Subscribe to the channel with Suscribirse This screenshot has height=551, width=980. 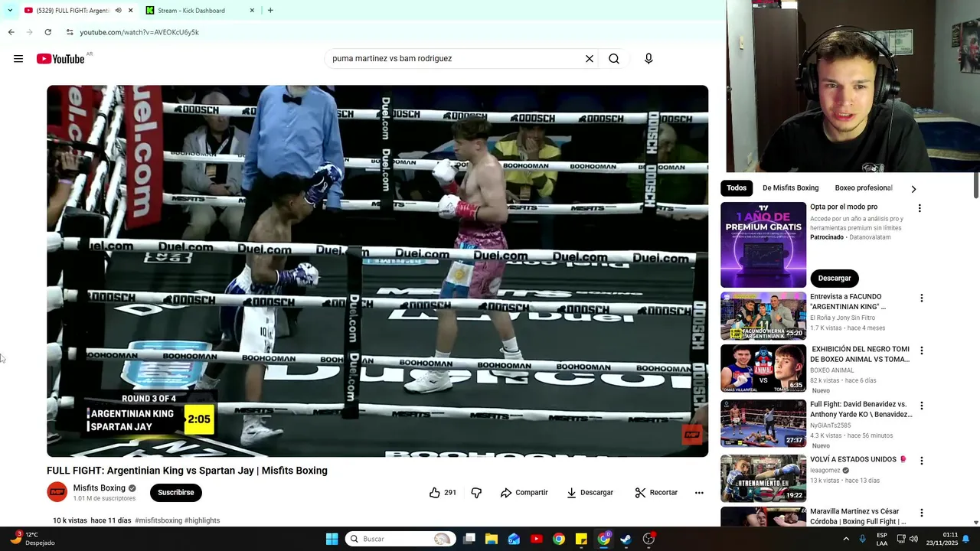(176, 493)
